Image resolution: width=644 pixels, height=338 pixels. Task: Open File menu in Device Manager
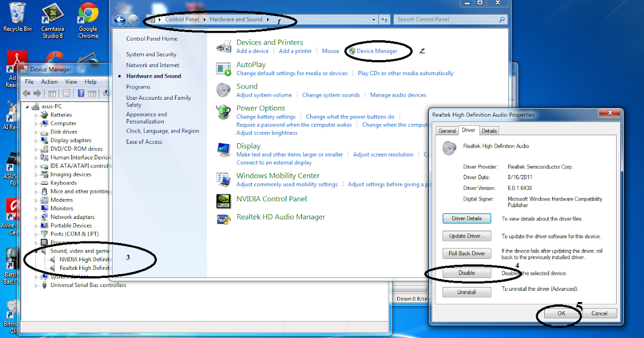[30, 82]
